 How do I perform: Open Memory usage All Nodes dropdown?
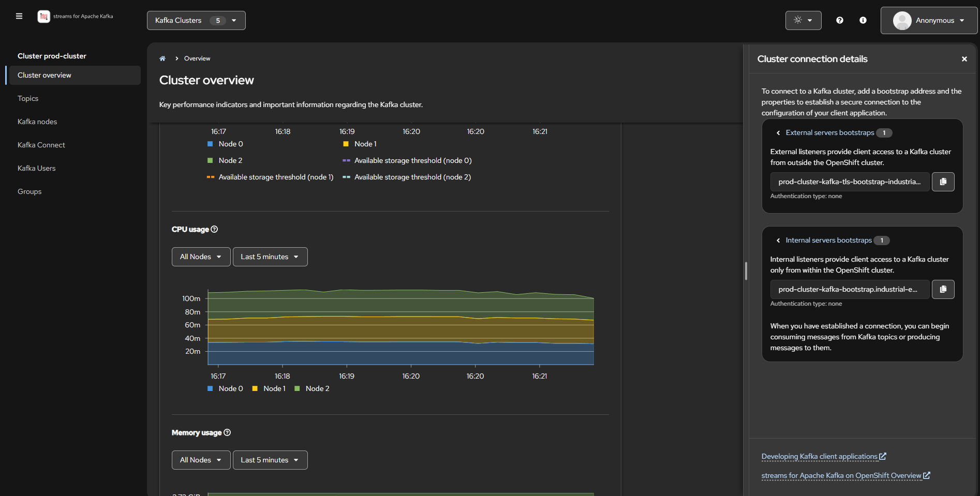201,460
